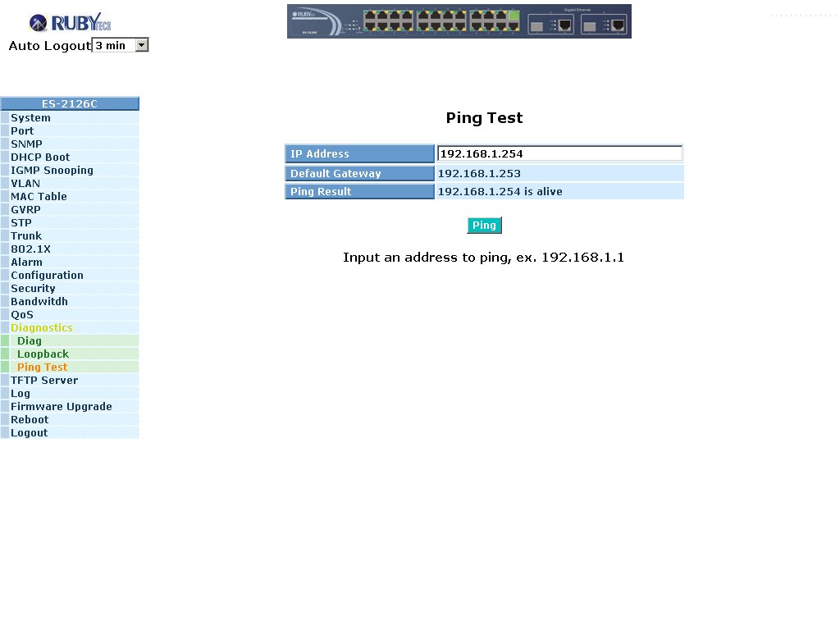The width and height of the screenshot is (840, 630).
Task: Click the RubyTech logo
Action: coord(71,22)
